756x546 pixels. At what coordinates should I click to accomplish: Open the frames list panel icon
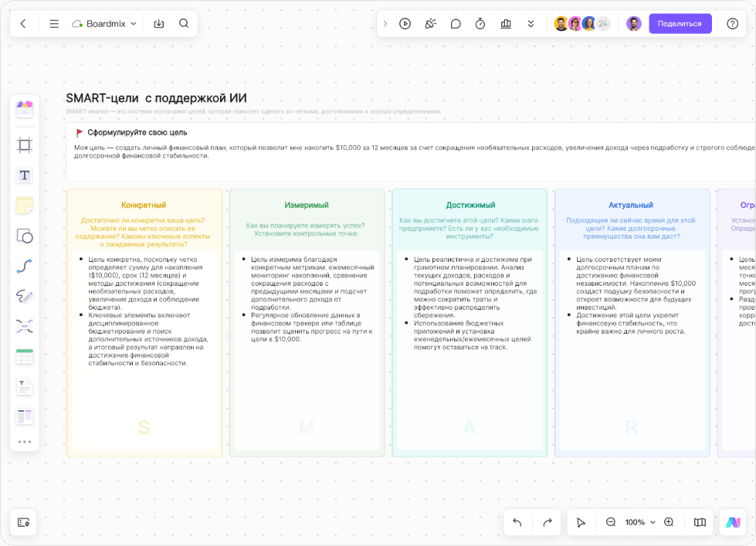pos(24,522)
